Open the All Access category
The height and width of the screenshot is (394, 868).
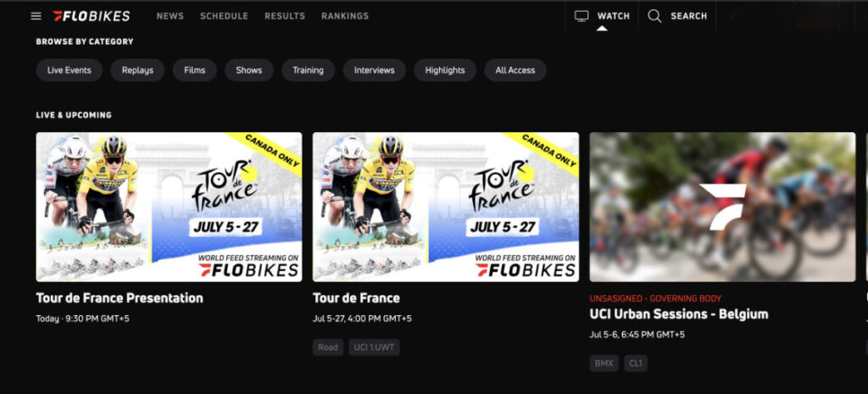pos(515,70)
